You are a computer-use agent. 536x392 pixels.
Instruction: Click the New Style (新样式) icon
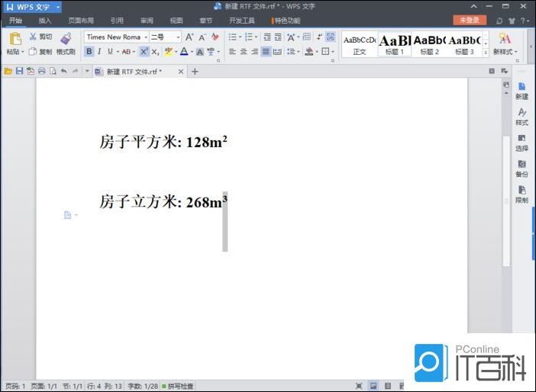click(505, 38)
